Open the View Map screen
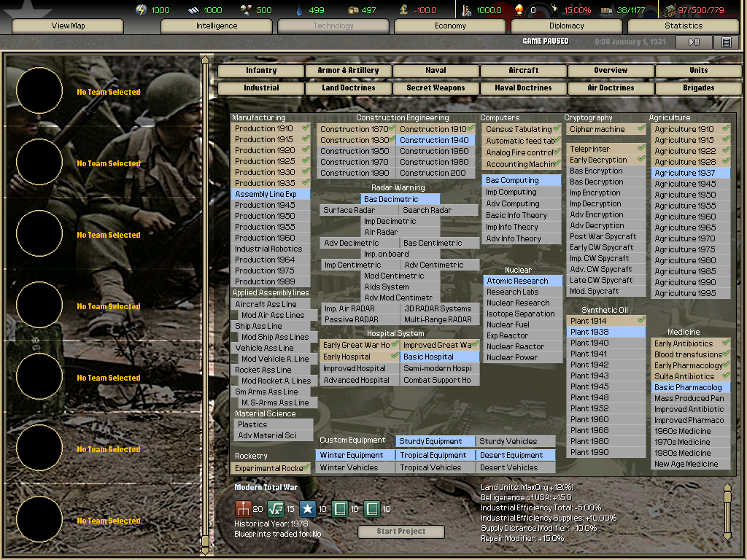Screen dimensions: 747x560 (x=66, y=25)
